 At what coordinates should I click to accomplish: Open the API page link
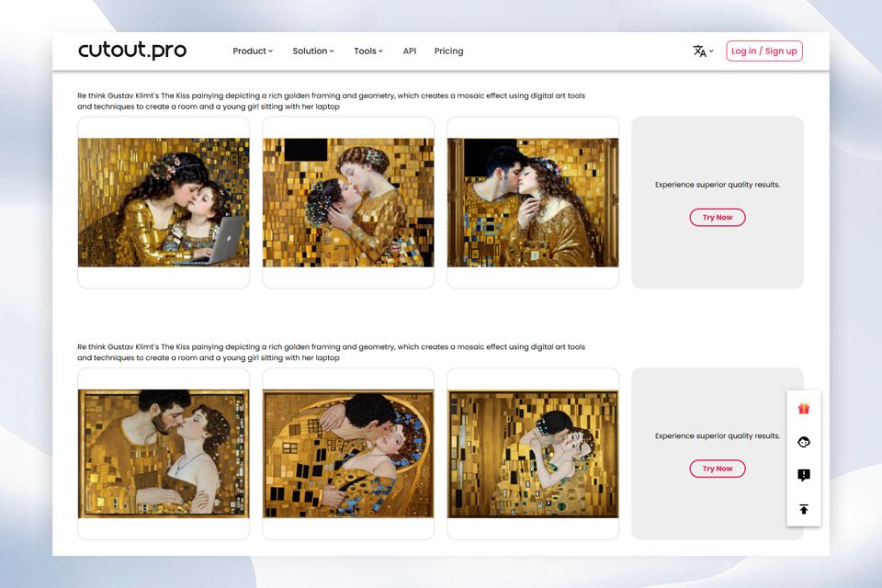click(x=410, y=51)
